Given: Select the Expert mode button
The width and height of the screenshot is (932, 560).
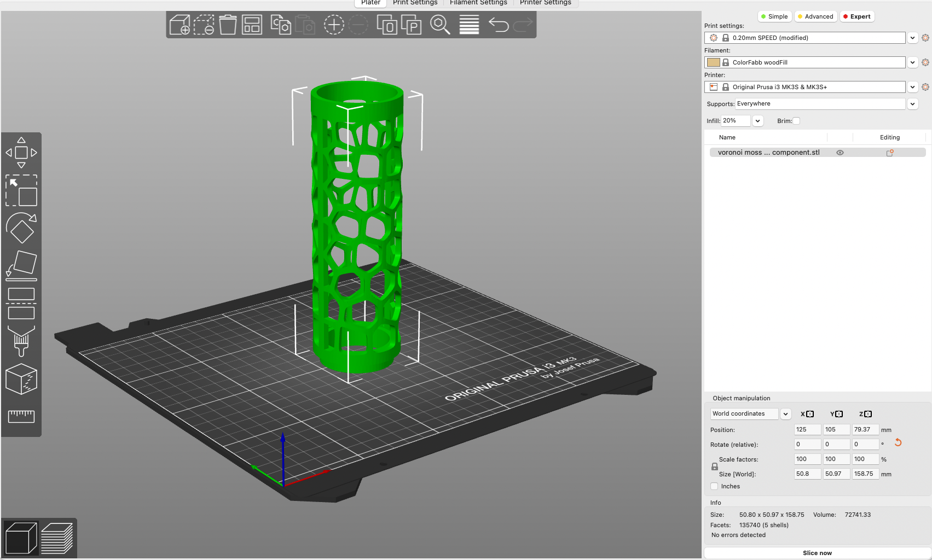Looking at the screenshot, I should point(856,16).
